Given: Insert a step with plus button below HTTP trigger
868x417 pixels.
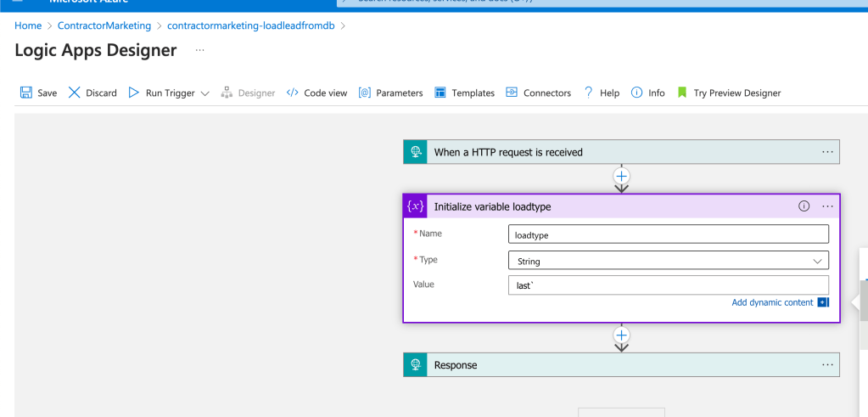Looking at the screenshot, I should [621, 176].
